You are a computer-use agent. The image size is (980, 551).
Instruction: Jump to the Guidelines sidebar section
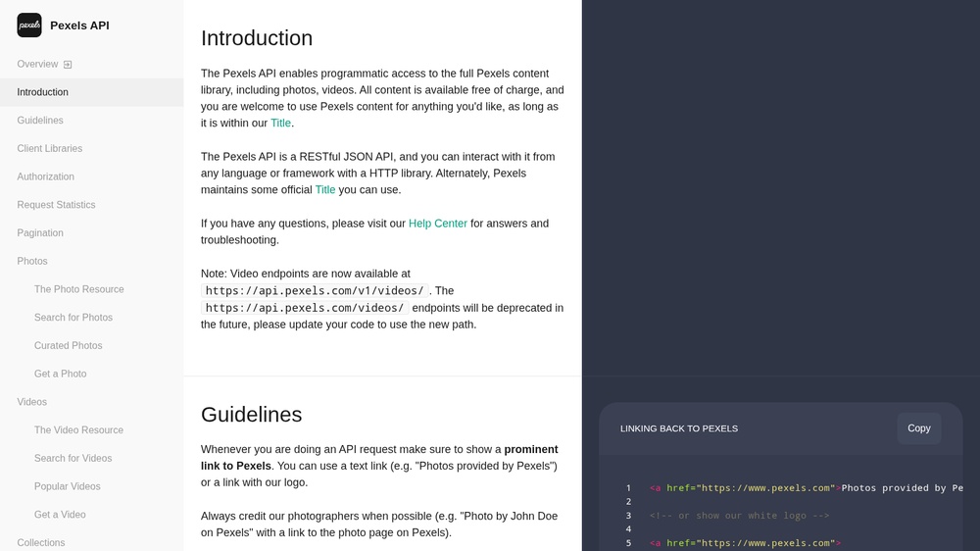40,120
